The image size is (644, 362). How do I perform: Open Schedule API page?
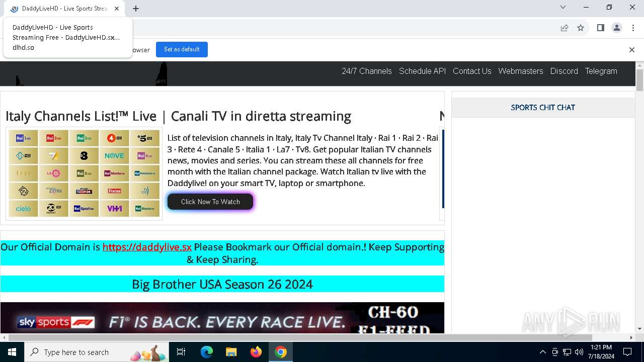tap(422, 71)
